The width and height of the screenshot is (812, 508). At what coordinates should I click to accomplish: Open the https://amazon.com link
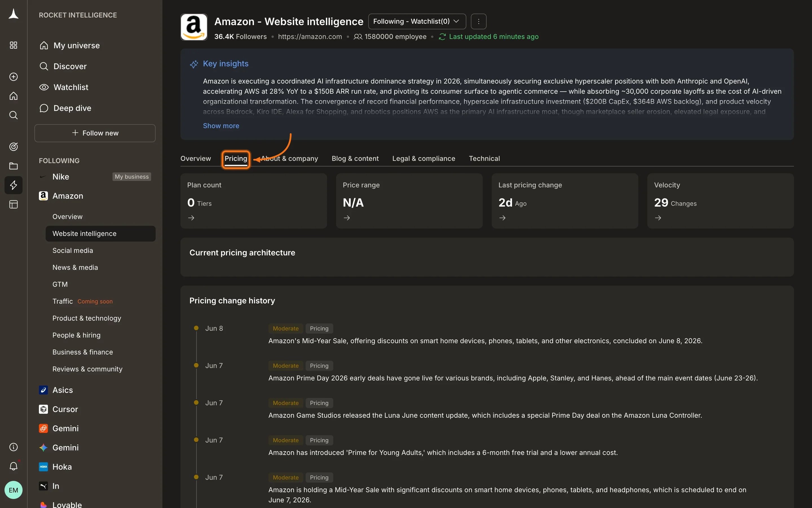(310, 37)
